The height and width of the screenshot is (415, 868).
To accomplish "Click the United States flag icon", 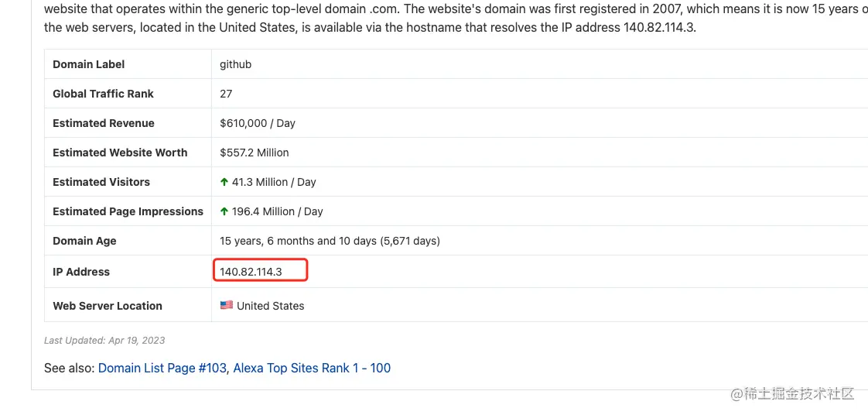I will (x=226, y=305).
